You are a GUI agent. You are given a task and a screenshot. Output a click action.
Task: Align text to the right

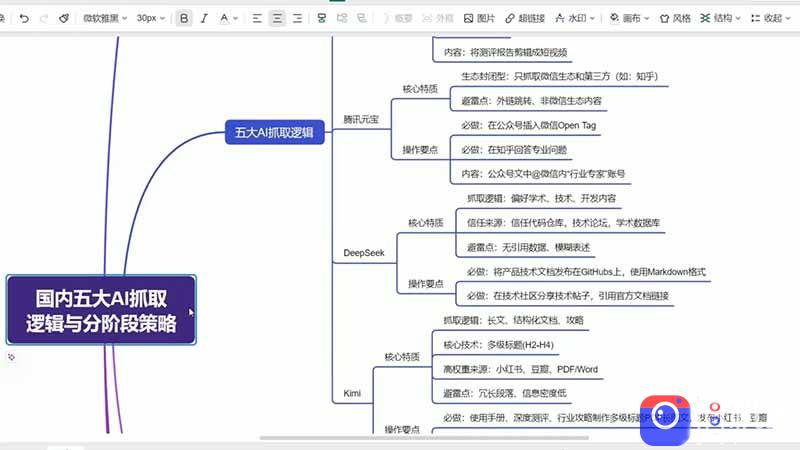point(297,18)
